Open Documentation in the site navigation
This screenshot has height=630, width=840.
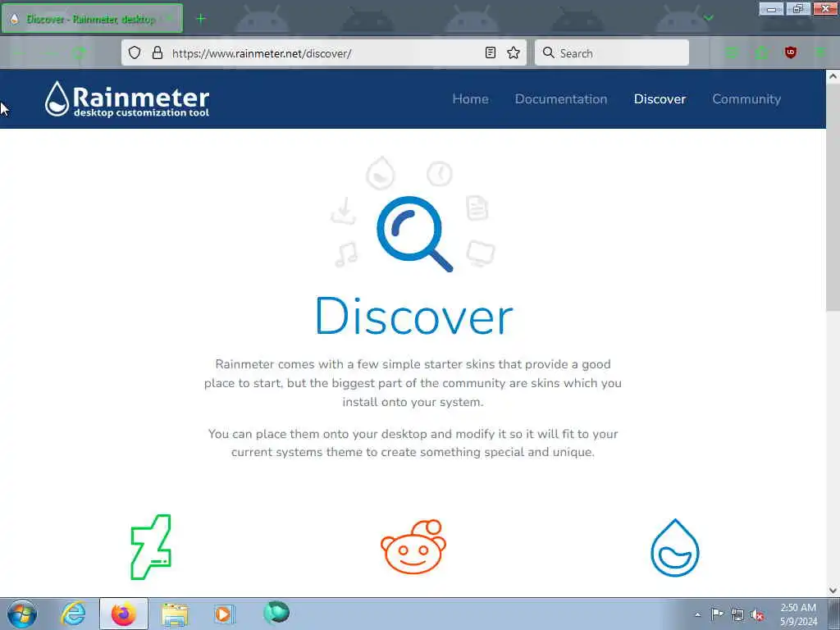coord(561,99)
